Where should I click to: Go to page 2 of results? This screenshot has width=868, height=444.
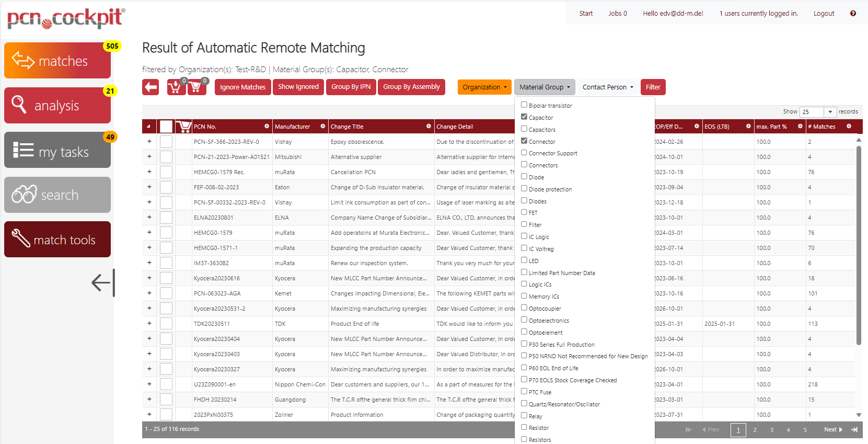[x=755, y=430]
